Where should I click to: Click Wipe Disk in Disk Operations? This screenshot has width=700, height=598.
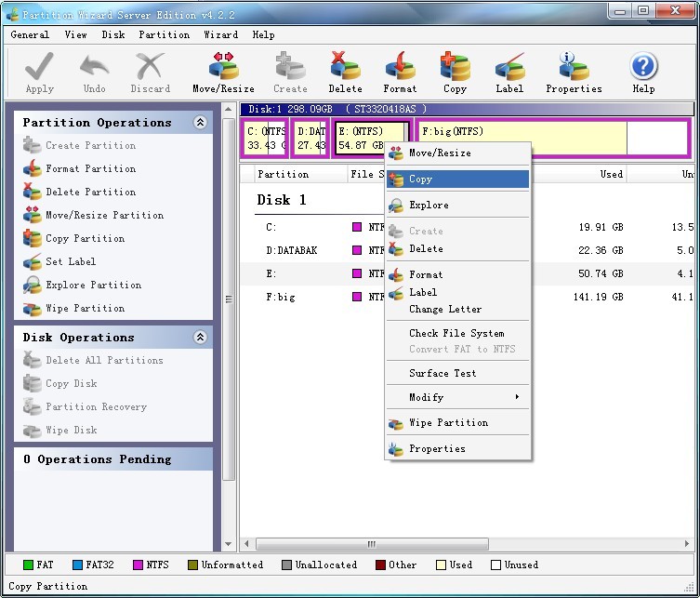59,430
